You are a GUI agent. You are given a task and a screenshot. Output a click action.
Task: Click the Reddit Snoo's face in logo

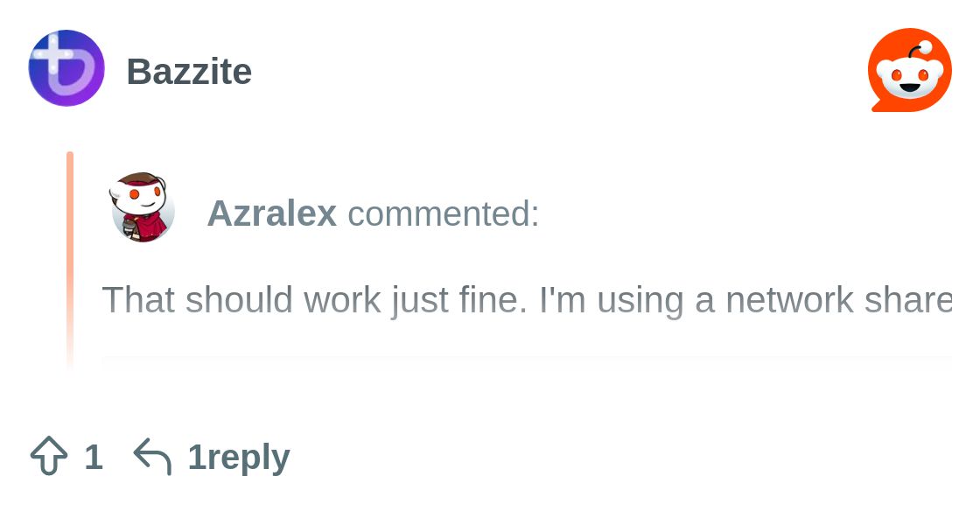click(x=910, y=77)
